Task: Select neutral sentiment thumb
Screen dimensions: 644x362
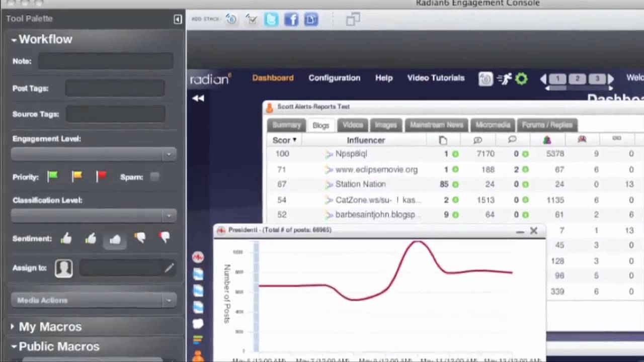Action: click(115, 239)
